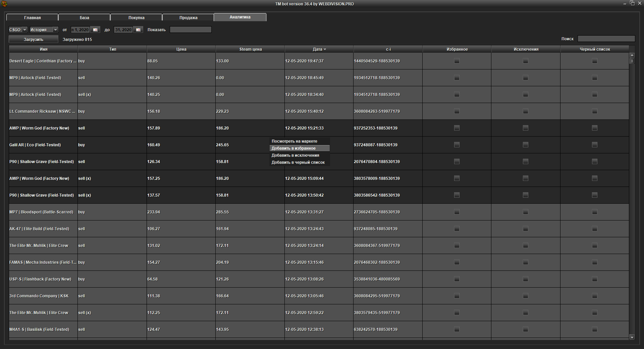The image size is (644, 349).
Task: Open the end date calendar picker
Action: point(138,30)
